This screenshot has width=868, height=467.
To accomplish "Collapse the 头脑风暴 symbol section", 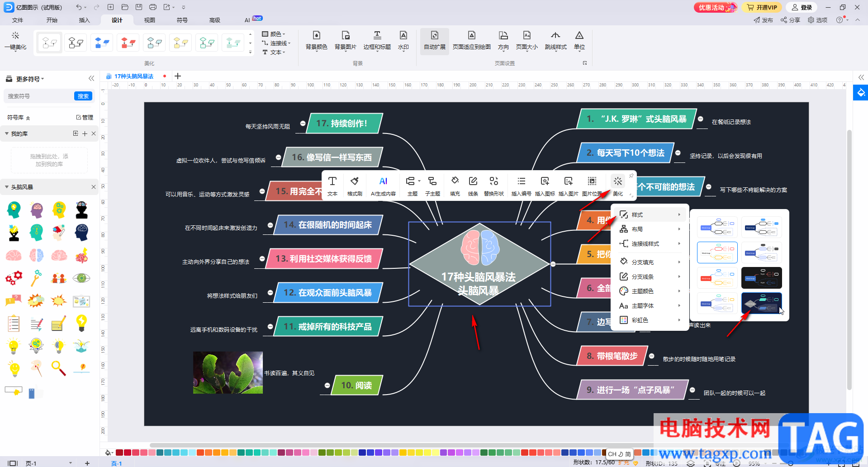I will 7,187.
